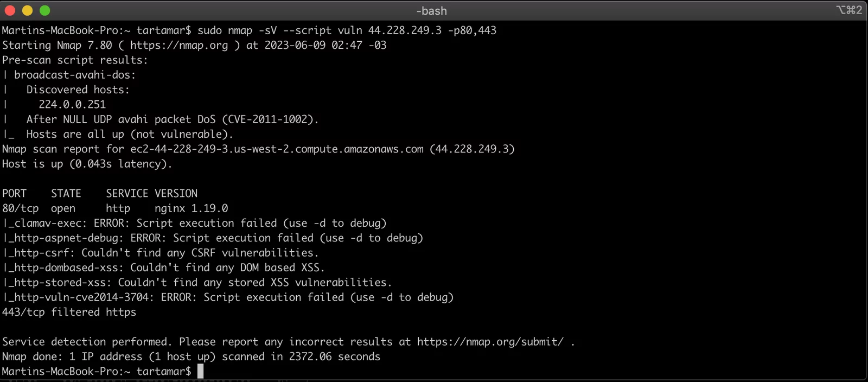Select the -bash window title
The width and height of the screenshot is (868, 382).
(x=431, y=10)
